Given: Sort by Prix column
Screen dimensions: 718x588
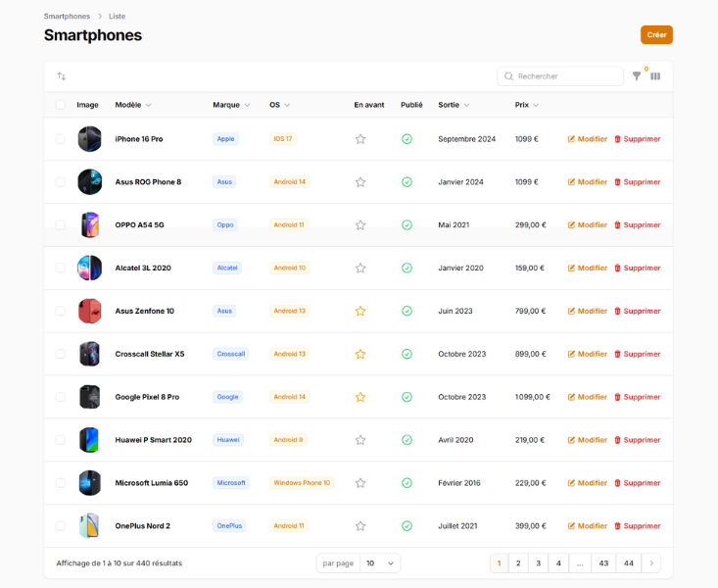Looking at the screenshot, I should (527, 105).
